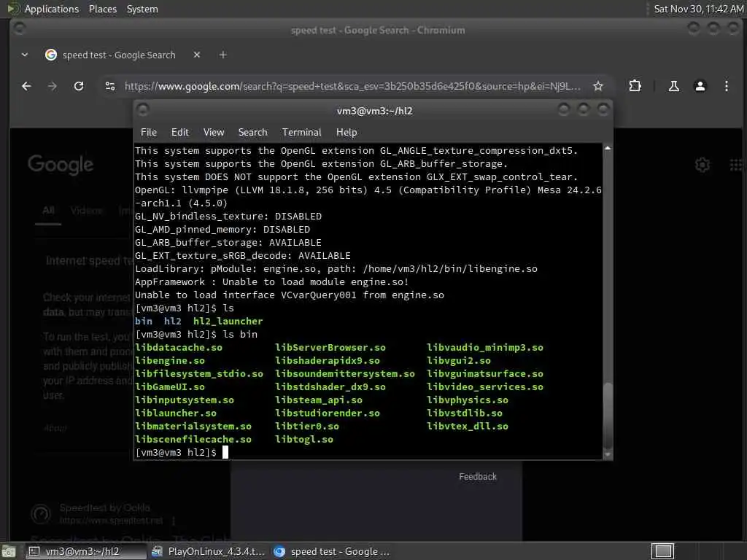Expand the Chromium tab search chevron
This screenshot has width=747, height=560.
coord(24,55)
